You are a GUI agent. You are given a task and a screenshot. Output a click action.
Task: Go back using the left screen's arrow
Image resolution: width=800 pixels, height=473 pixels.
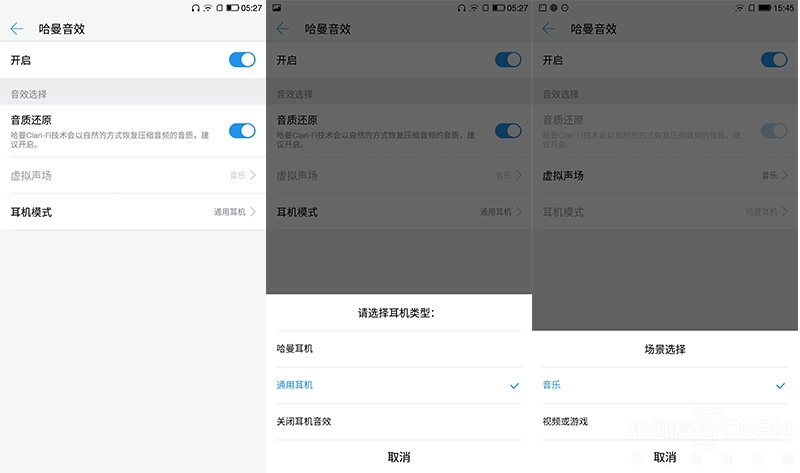(x=17, y=29)
